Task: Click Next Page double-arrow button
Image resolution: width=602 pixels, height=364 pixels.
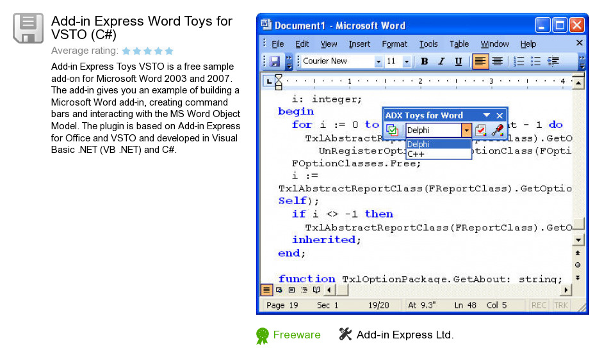Action: click(x=578, y=278)
